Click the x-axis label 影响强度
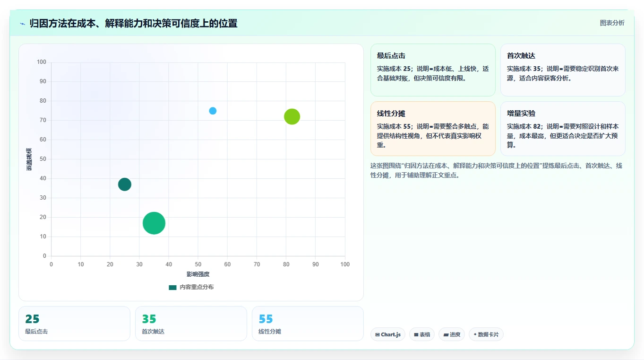The width and height of the screenshot is (644, 360). pyautogui.click(x=198, y=274)
